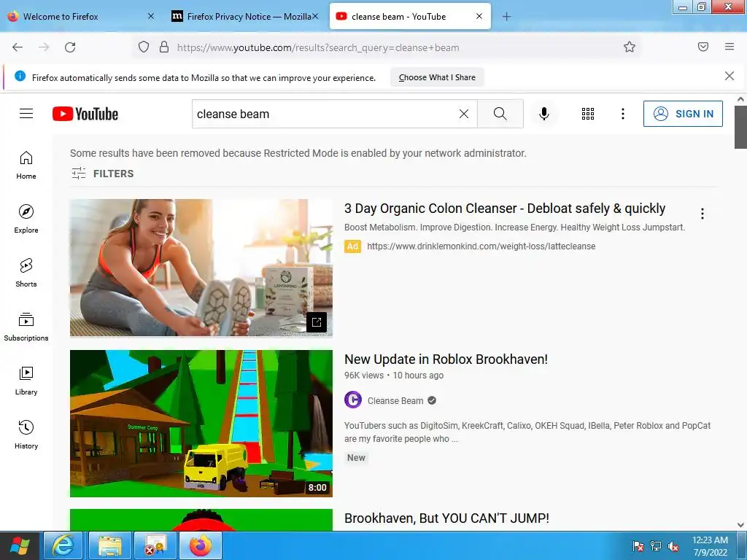The image size is (747, 560).
Task: Open the Cleanse Beam channel name
Action: pyautogui.click(x=395, y=400)
